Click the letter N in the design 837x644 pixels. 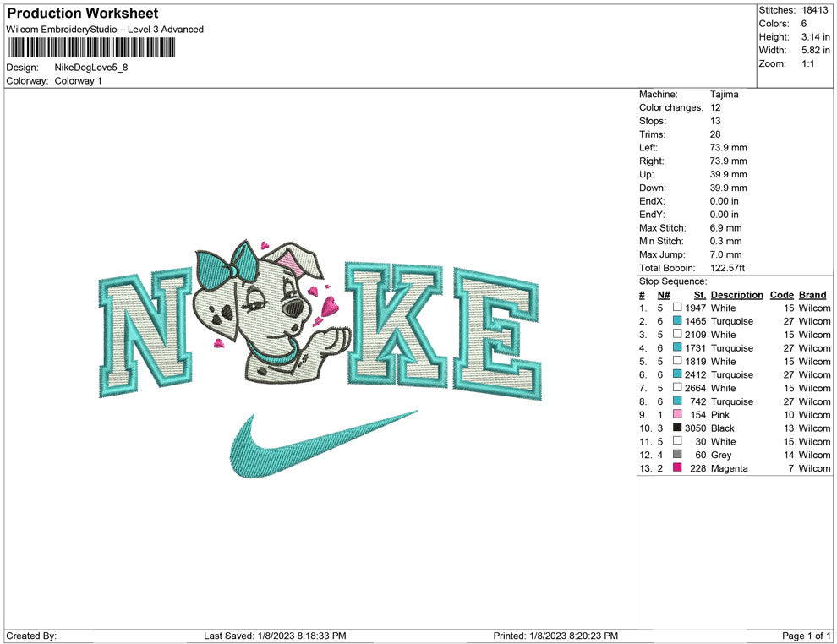(x=145, y=332)
